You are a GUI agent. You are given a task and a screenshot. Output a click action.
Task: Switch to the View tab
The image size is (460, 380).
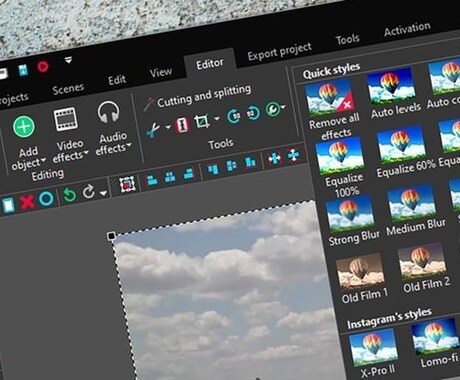pyautogui.click(x=161, y=72)
